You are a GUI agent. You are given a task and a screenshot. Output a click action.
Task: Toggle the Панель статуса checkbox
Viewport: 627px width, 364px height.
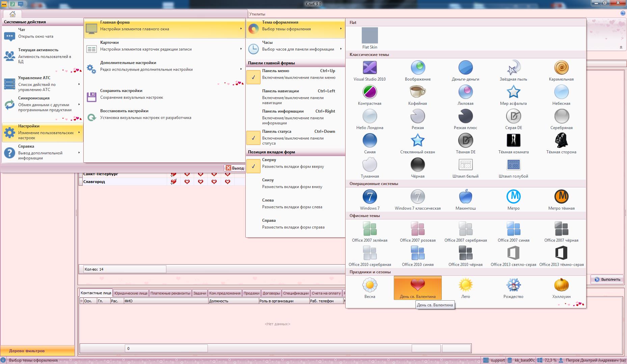(x=253, y=138)
